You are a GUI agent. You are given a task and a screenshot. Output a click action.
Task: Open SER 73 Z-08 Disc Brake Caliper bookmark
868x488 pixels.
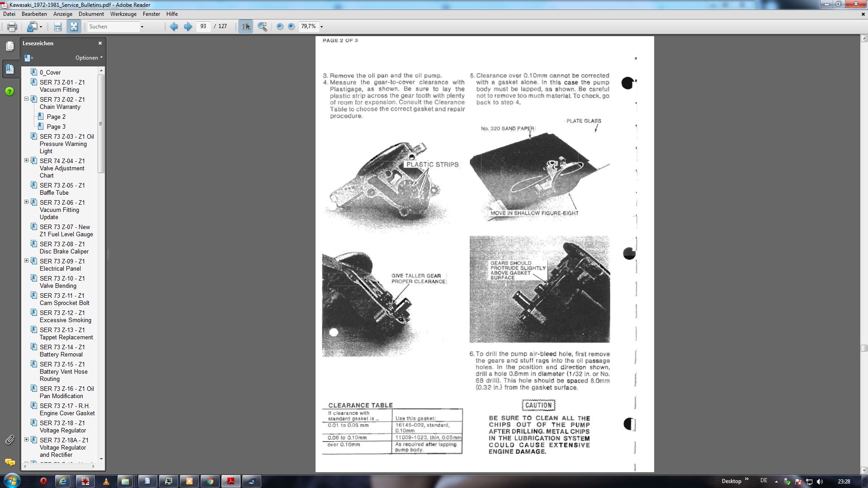(64, 248)
